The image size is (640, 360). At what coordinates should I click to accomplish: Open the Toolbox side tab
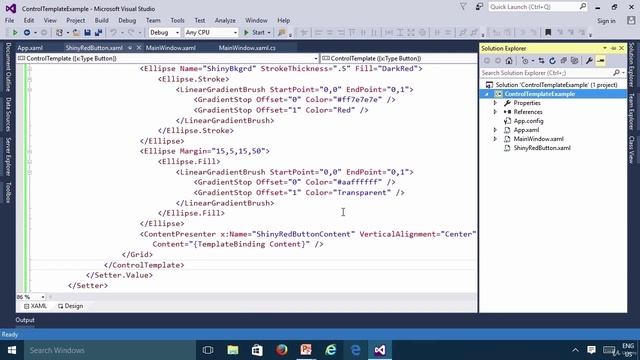tap(8, 192)
